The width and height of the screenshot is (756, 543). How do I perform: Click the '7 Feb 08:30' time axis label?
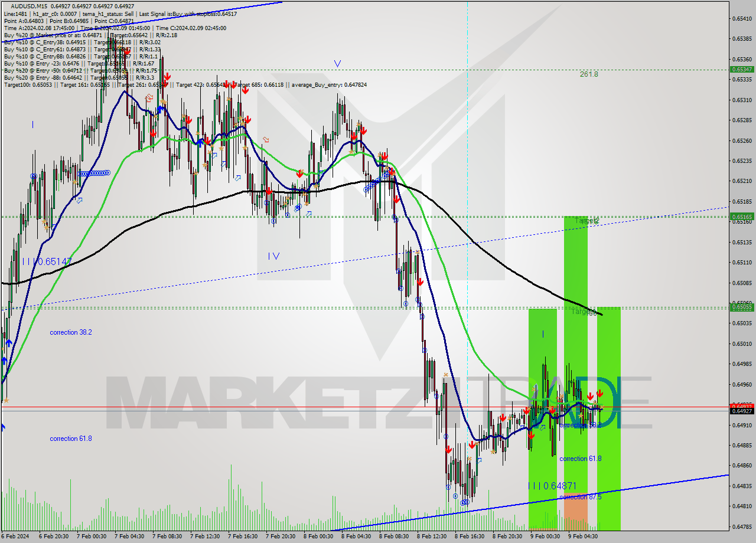(x=167, y=537)
